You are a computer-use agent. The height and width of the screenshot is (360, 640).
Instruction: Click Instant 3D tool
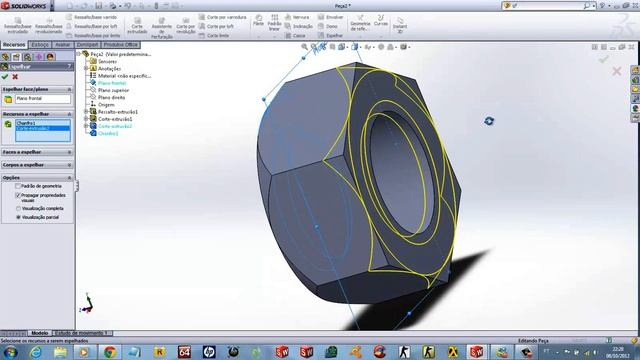pyautogui.click(x=400, y=24)
